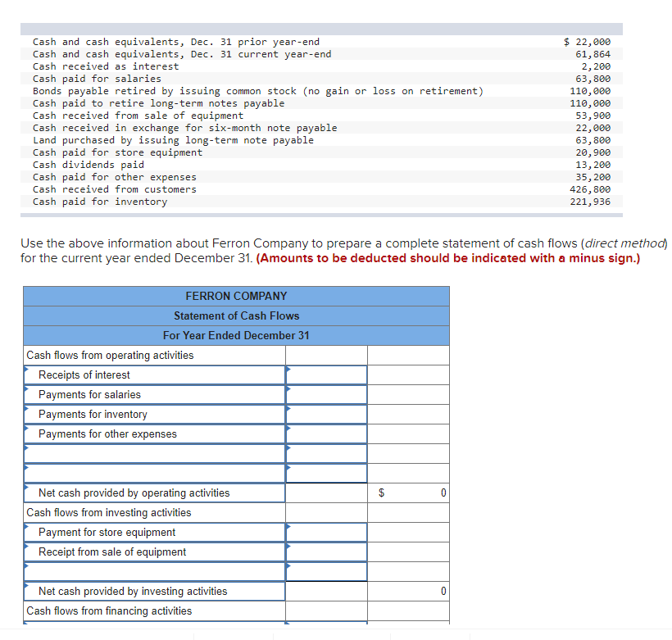Click the "Statement of Cash Flows" title bar
The width and height of the screenshot is (672, 640).
[x=236, y=315]
